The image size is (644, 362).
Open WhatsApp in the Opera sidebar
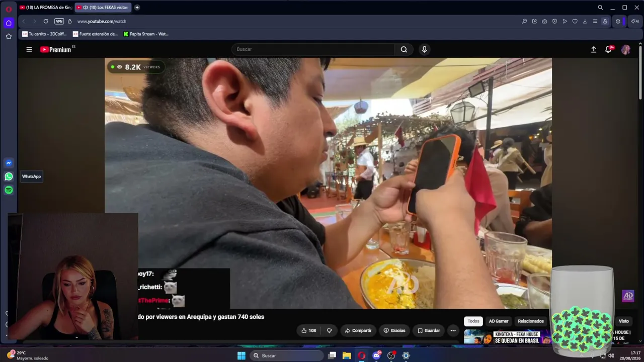(9, 176)
